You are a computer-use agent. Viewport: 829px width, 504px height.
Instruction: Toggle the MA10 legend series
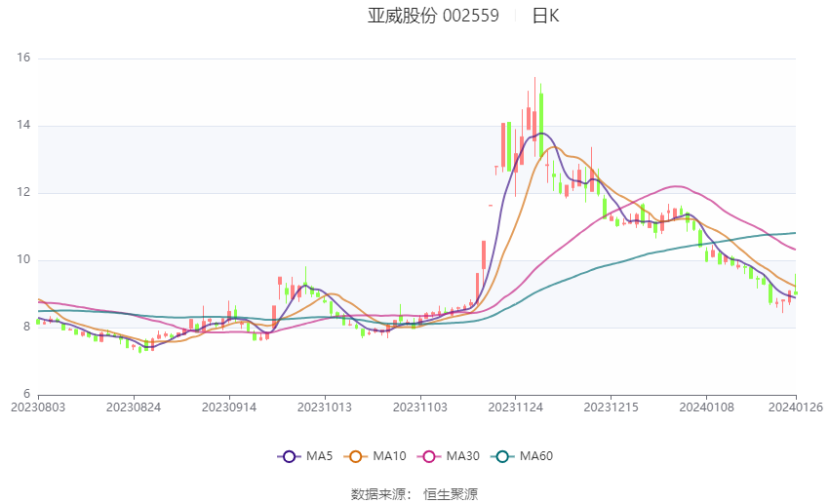tap(375, 456)
